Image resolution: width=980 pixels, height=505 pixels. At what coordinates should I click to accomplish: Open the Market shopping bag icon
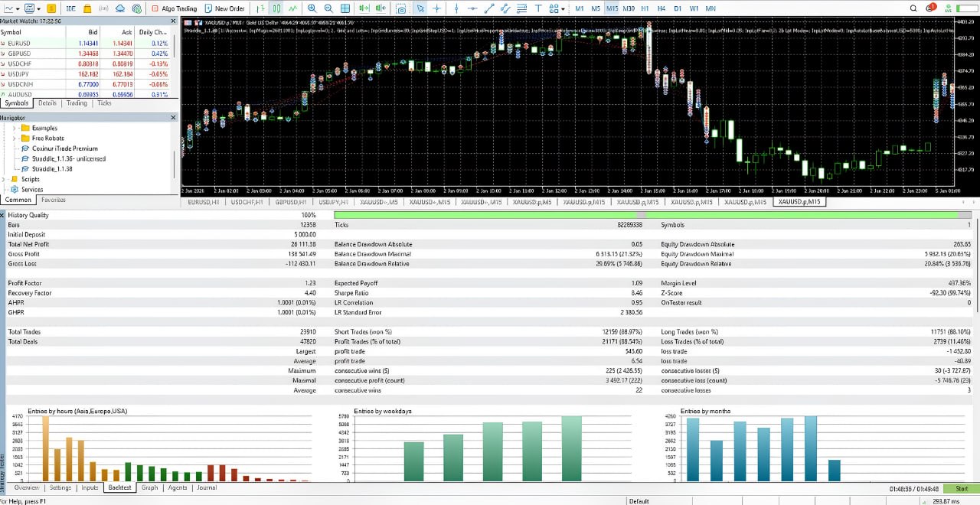87,8
